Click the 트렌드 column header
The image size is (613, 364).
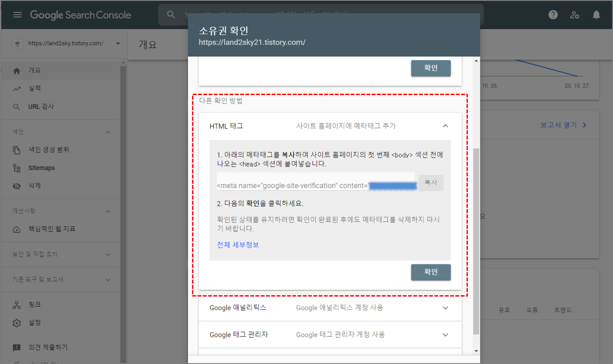563,310
